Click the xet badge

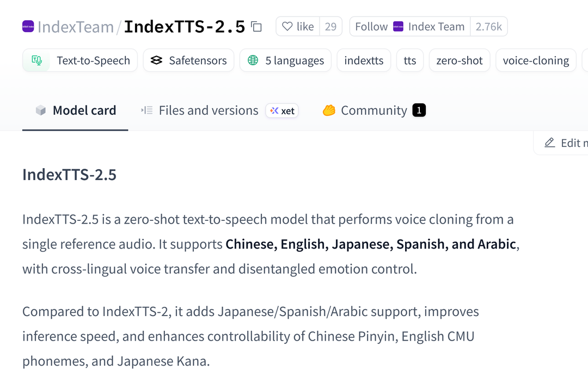(x=282, y=111)
